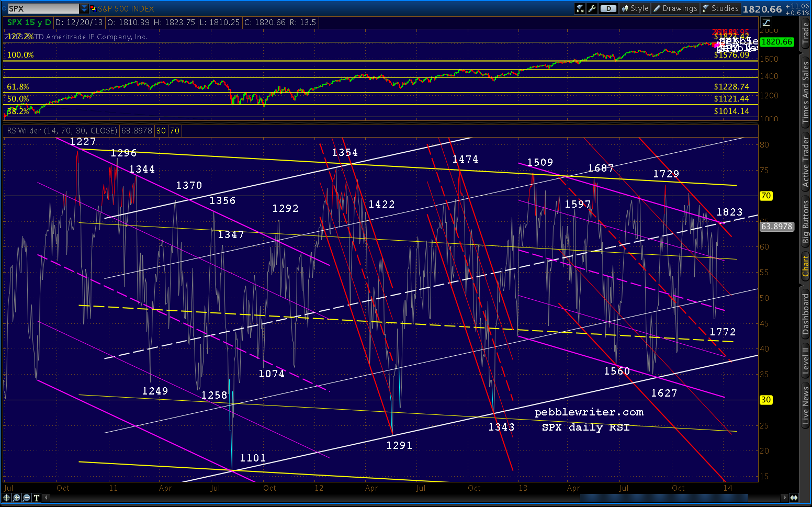
Task: Click the $1014.14 Fibonacci price label
Action: [731, 111]
